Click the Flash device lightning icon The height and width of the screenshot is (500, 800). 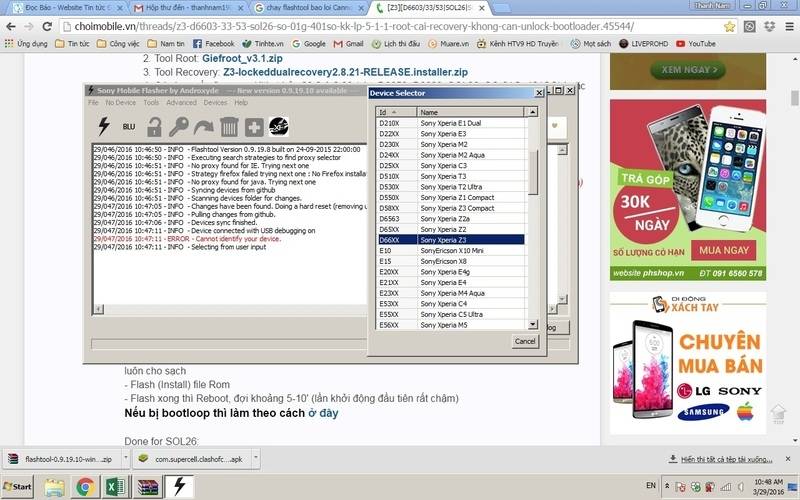104,126
